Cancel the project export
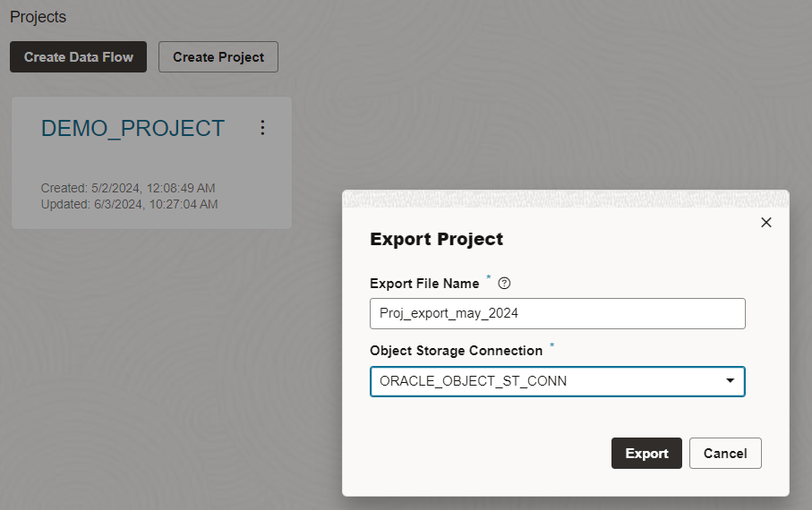This screenshot has height=510, width=812. [724, 453]
